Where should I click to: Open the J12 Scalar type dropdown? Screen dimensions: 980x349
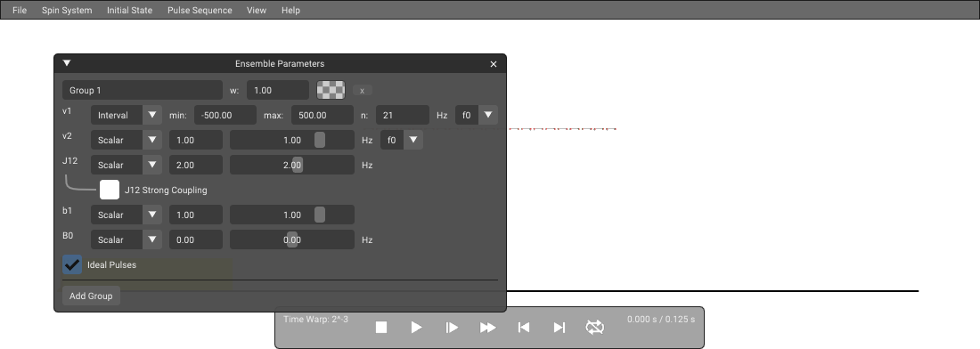point(127,165)
